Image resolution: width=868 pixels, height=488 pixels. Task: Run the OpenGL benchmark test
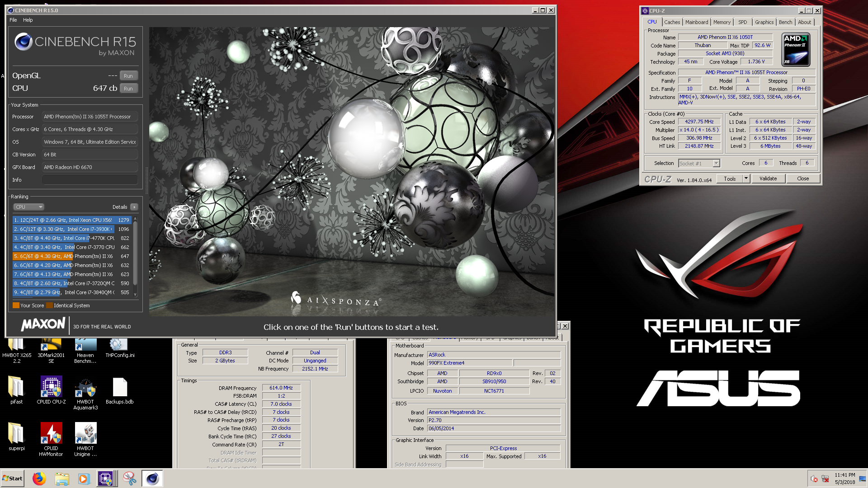coord(128,76)
